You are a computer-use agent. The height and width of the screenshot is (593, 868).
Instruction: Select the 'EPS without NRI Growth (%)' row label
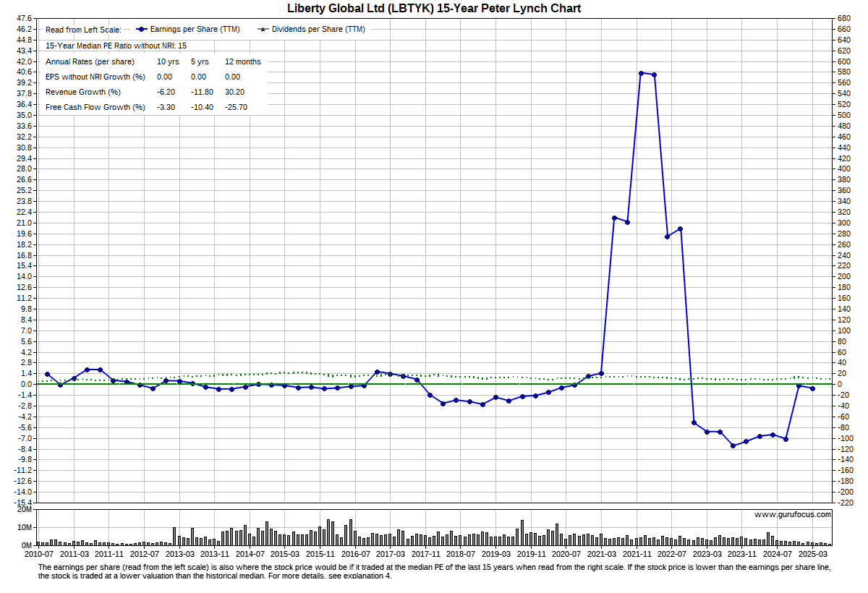(95, 77)
